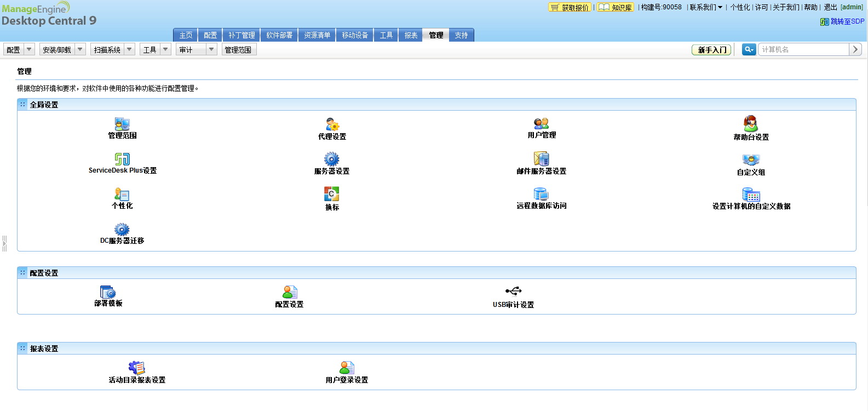This screenshot has width=868, height=411.
Task: Switch to the 资源清单 tab
Action: [317, 35]
